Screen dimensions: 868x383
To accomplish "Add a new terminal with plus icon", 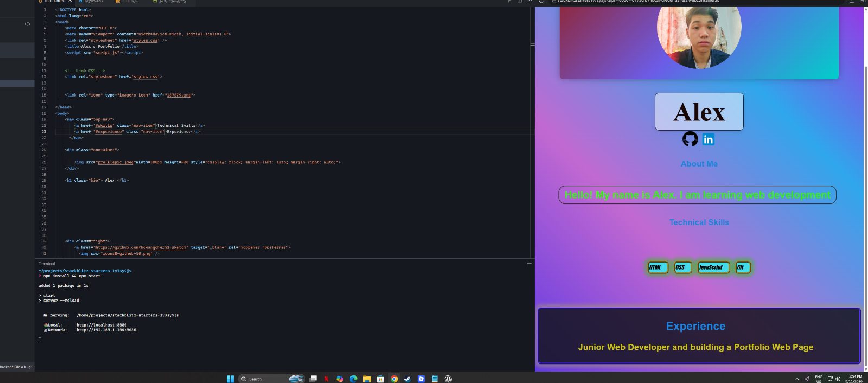I will point(529,263).
